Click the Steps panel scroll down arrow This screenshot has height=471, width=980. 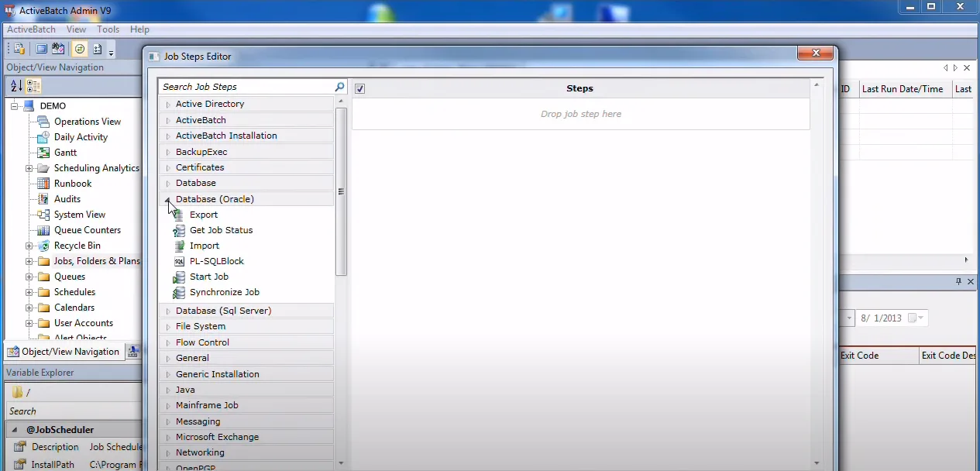tap(817, 463)
